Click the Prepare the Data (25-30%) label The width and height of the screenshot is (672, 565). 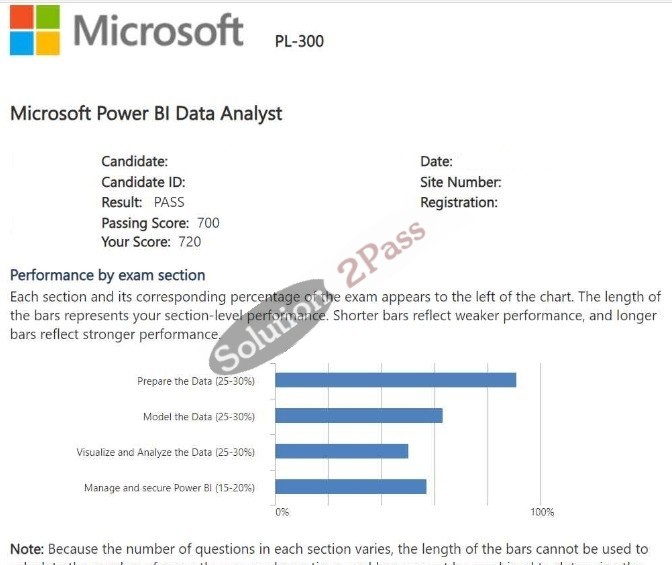coord(196,381)
